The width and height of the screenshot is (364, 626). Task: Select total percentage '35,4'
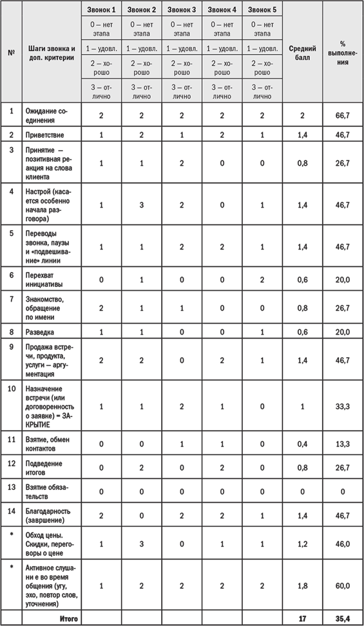point(343,619)
